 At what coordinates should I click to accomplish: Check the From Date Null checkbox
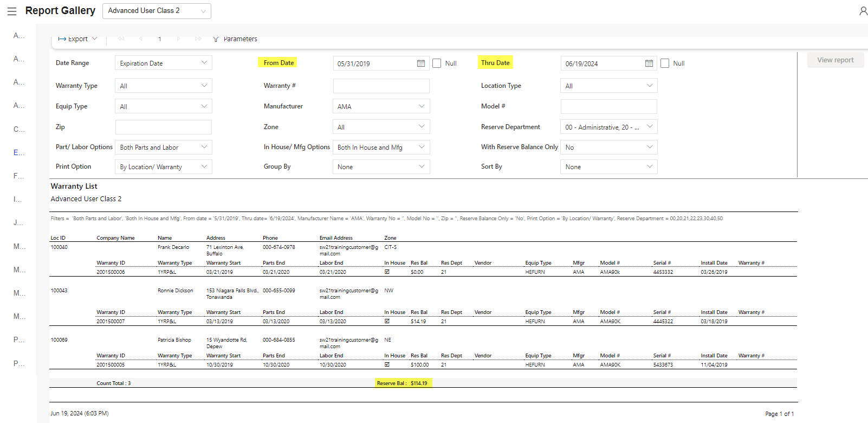[437, 63]
